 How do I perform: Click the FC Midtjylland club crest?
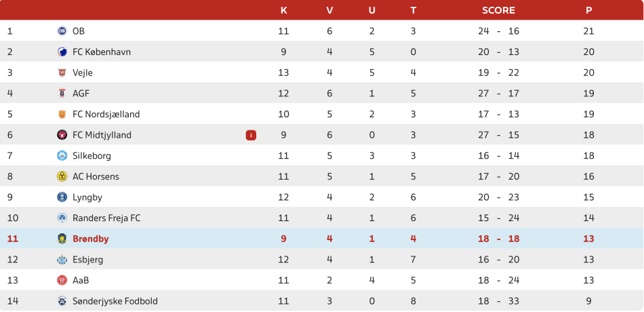(62, 135)
